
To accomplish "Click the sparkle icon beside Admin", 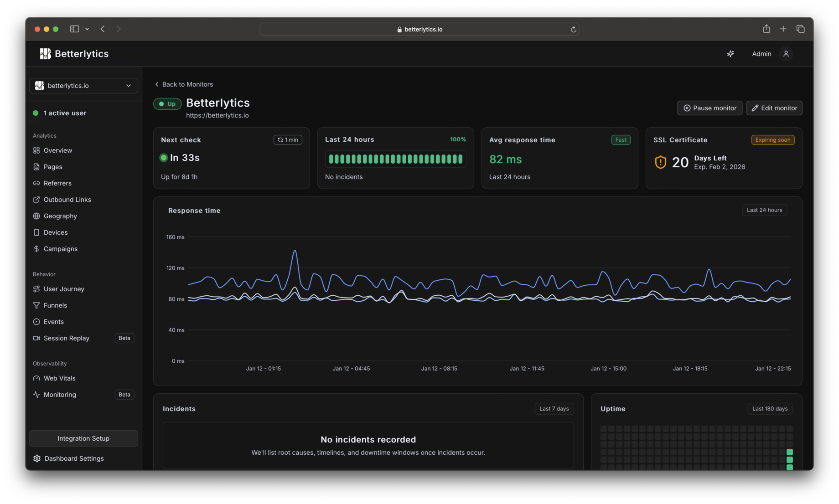I will click(x=730, y=54).
